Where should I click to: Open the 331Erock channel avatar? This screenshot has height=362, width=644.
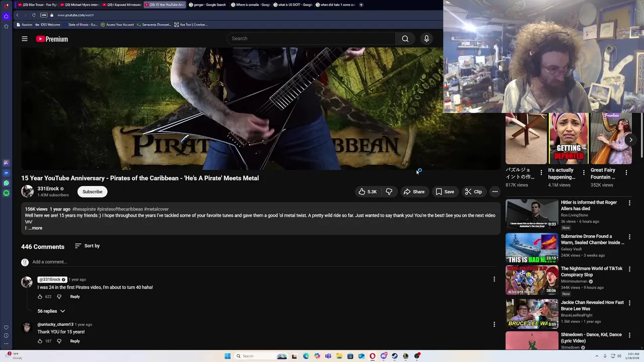coord(27,192)
